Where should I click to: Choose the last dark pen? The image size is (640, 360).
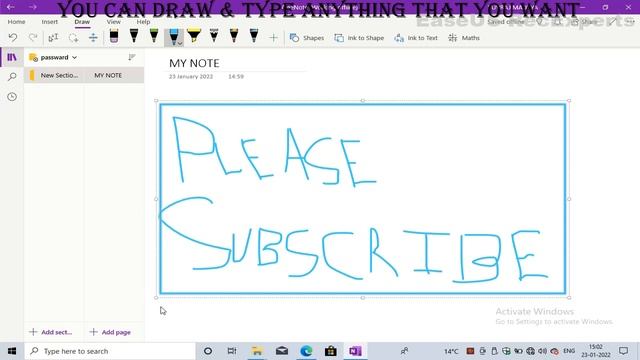pos(254,37)
